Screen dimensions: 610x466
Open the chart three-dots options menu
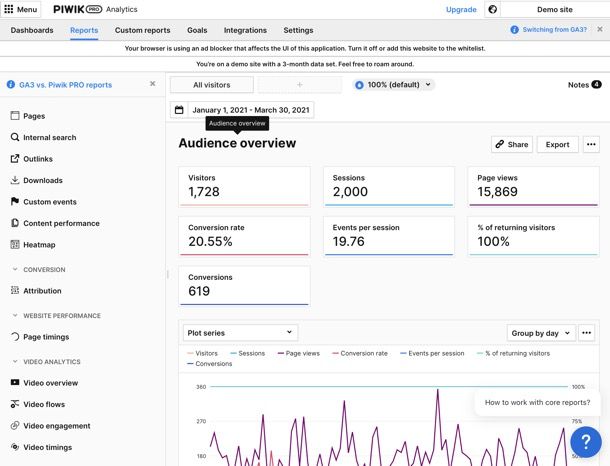coord(587,333)
